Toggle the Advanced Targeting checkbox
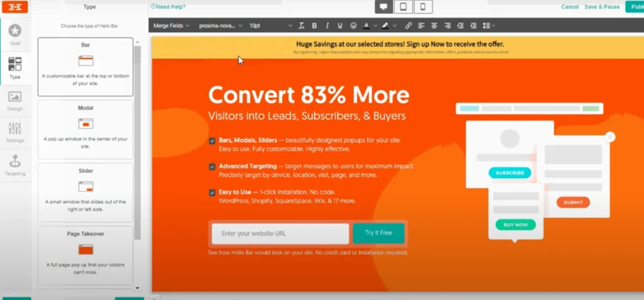Image resolution: width=644 pixels, height=300 pixels. click(212, 167)
